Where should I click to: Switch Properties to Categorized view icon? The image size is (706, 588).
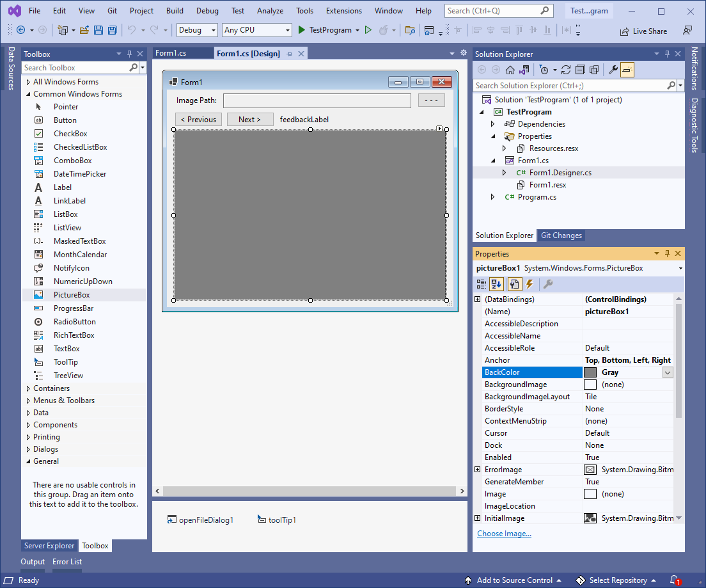click(482, 284)
